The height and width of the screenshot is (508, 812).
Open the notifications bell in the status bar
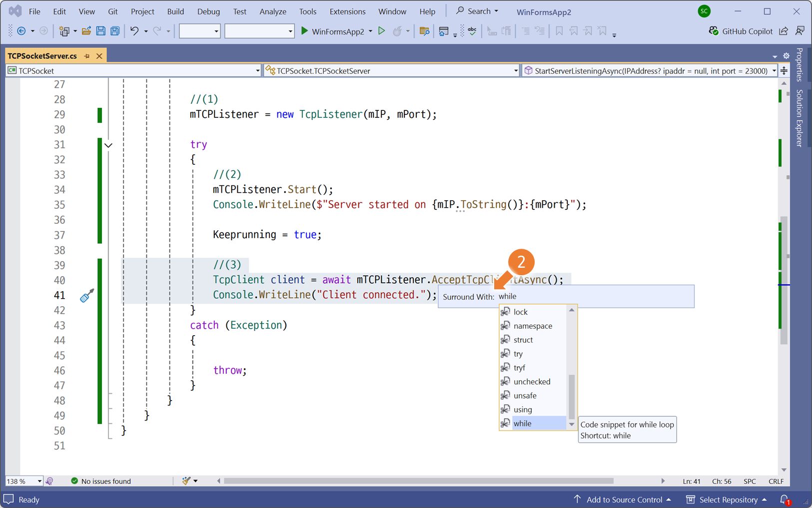(x=785, y=500)
